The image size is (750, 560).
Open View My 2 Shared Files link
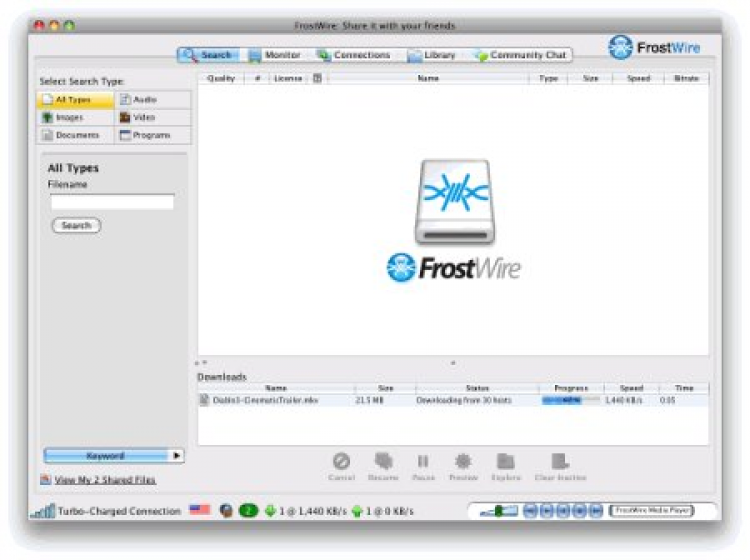(x=105, y=480)
